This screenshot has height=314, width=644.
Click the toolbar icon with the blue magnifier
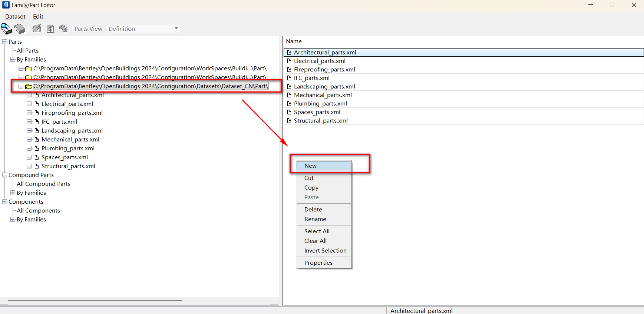(6, 29)
